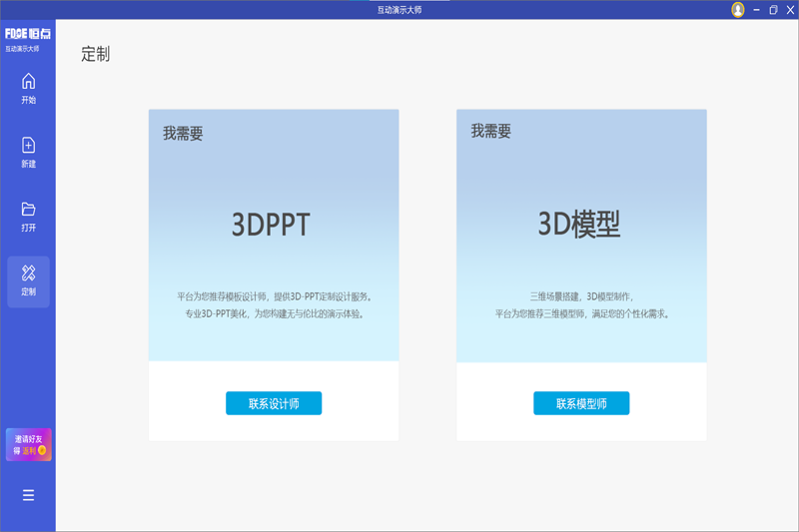Open the hamburger menu at sidebar bottom

[28, 495]
